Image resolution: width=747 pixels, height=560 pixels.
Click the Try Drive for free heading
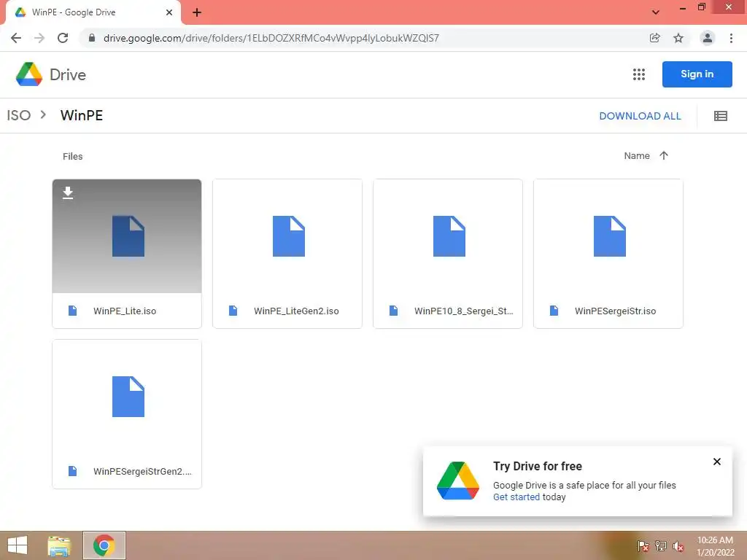tap(538, 466)
